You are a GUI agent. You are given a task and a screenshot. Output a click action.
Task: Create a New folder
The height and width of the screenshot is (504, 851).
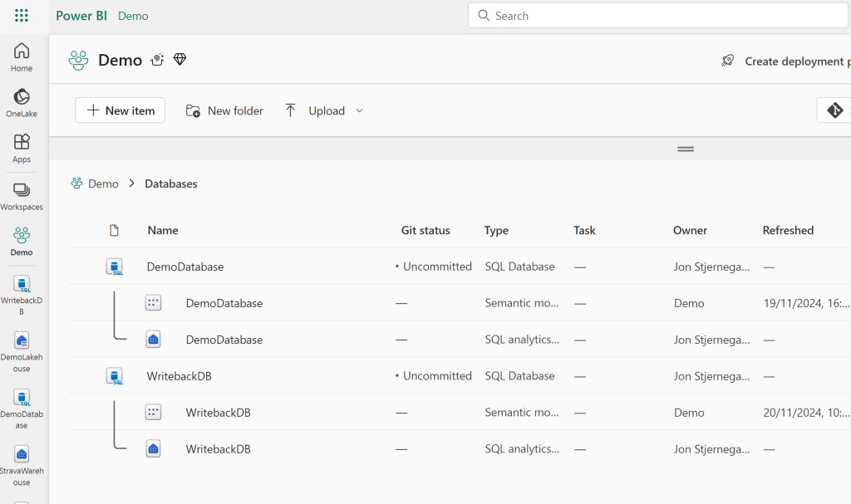(224, 110)
